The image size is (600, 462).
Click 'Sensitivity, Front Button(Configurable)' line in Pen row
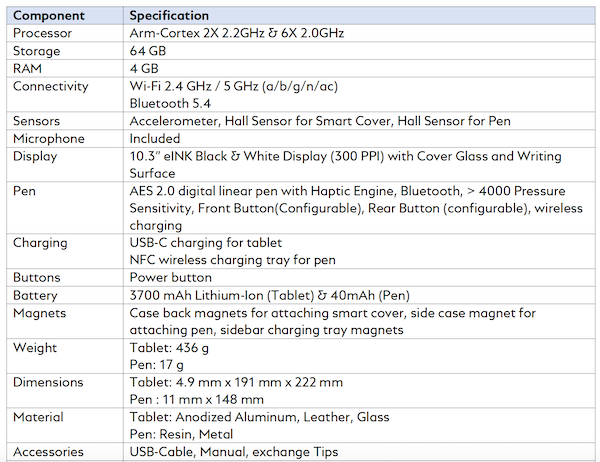pyautogui.click(x=246, y=208)
